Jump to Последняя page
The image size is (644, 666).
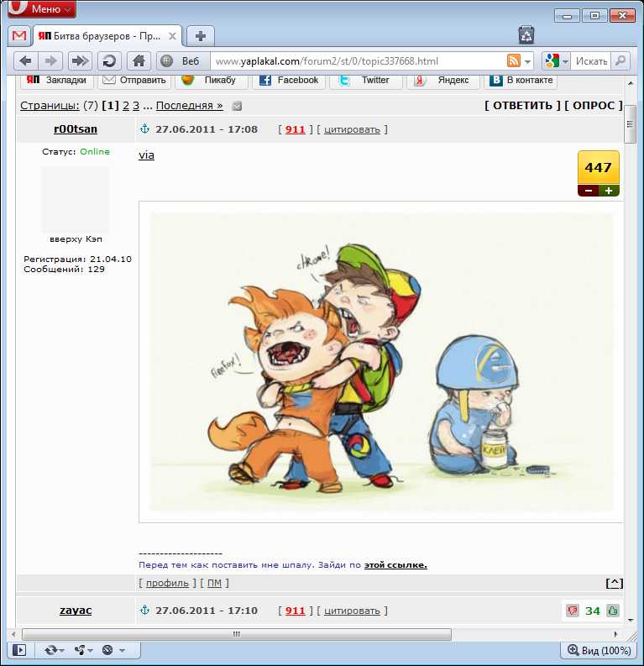(x=189, y=105)
